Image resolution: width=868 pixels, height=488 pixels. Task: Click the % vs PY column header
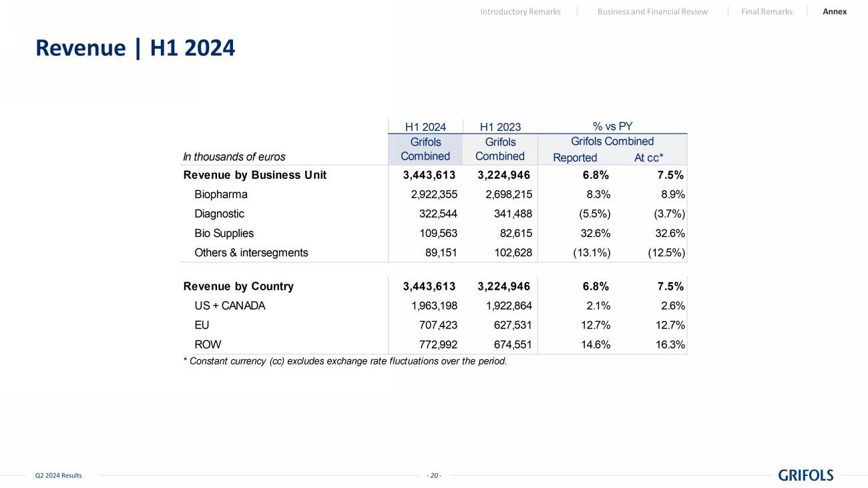pyautogui.click(x=612, y=126)
